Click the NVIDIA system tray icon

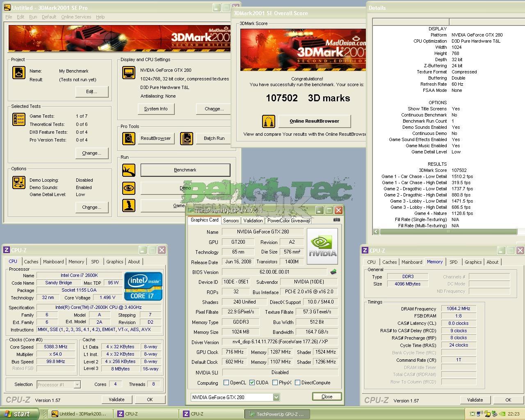tap(502, 414)
